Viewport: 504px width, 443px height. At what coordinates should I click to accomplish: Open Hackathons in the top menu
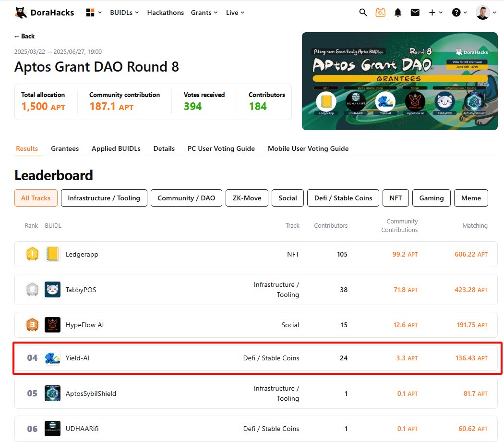[166, 12]
